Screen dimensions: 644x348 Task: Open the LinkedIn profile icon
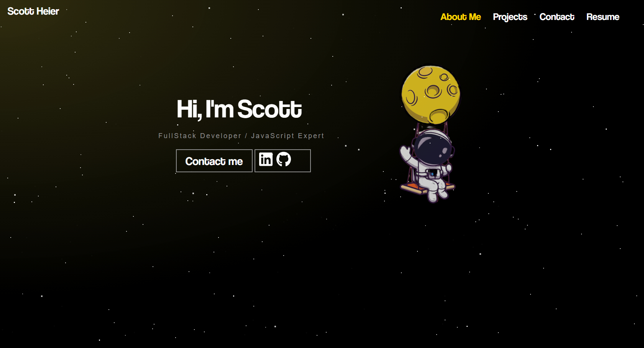coord(266,159)
